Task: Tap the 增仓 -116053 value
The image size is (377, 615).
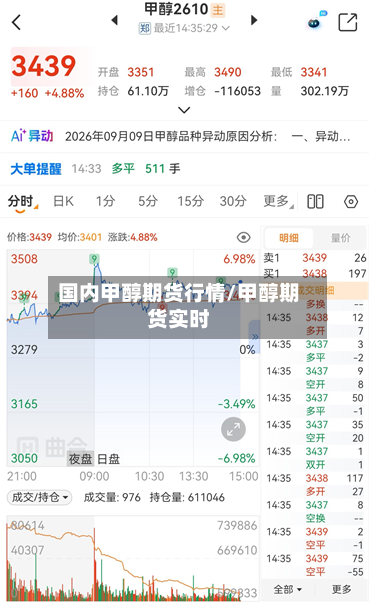Action: pos(237,91)
